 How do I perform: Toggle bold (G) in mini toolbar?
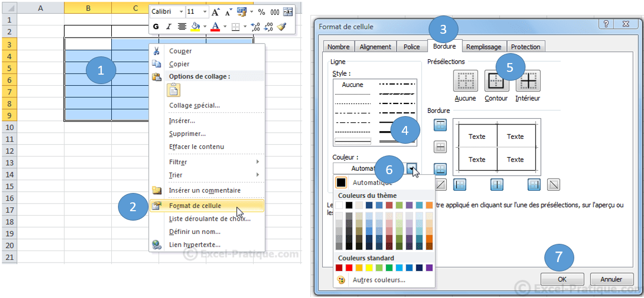[156, 27]
